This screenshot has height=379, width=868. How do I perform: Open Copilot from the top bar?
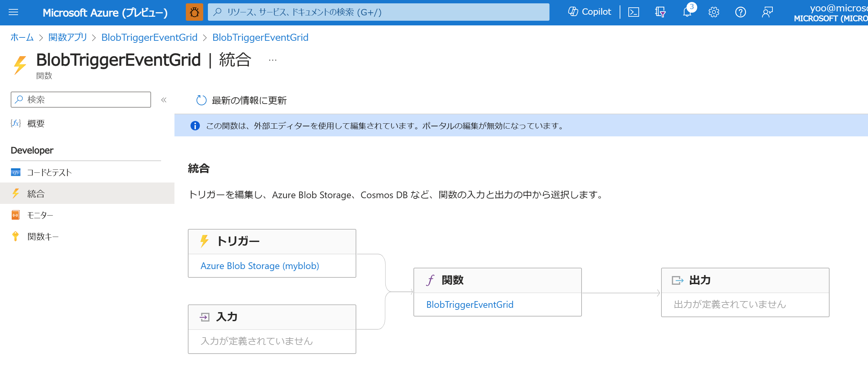(x=589, y=12)
